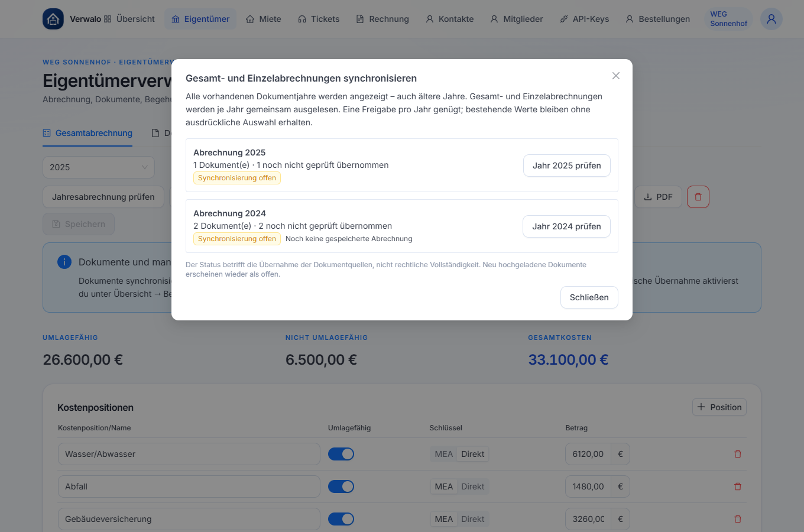Edit the Wasser/Abwasser name field
Image resolution: width=804 pixels, height=532 pixels.
coord(189,454)
